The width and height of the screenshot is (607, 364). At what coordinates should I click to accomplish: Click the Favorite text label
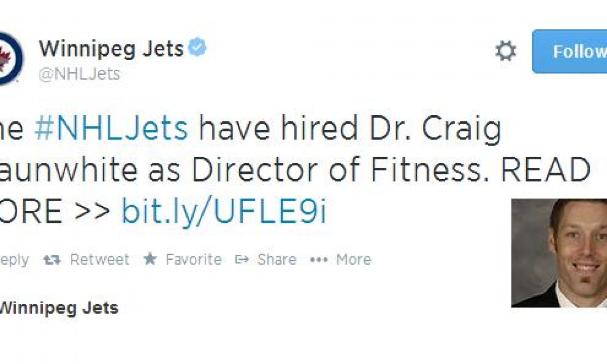pos(193,260)
